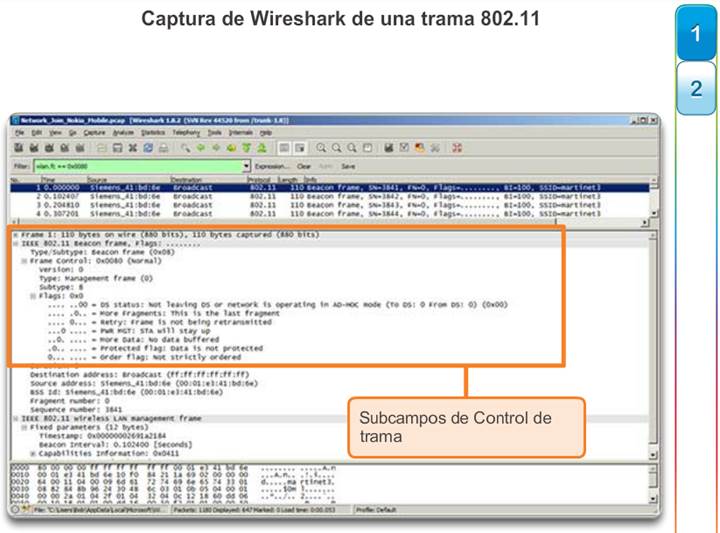Collapse the Flags: 0x0 node

coord(33,296)
